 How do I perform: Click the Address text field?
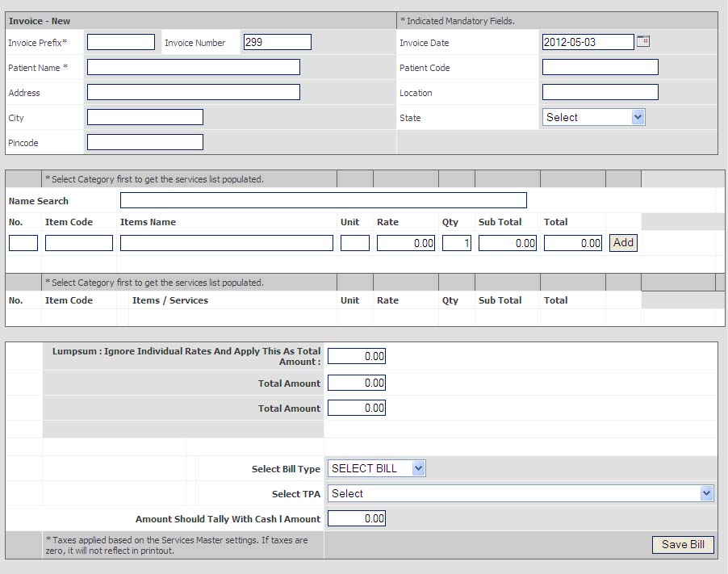pyautogui.click(x=193, y=92)
